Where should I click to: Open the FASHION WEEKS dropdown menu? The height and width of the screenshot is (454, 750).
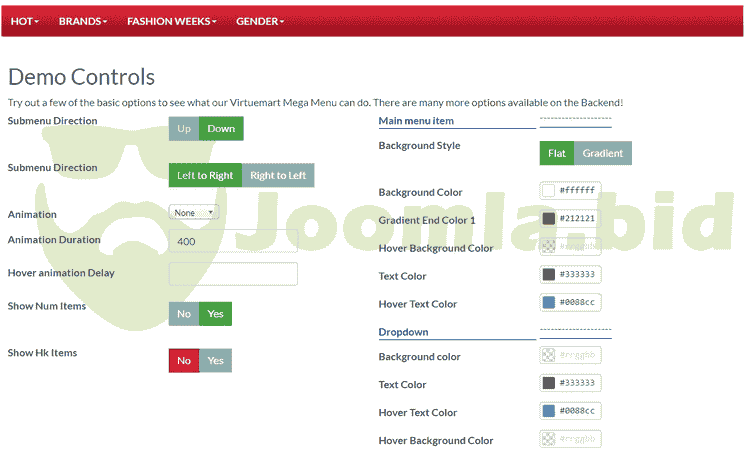(x=171, y=21)
